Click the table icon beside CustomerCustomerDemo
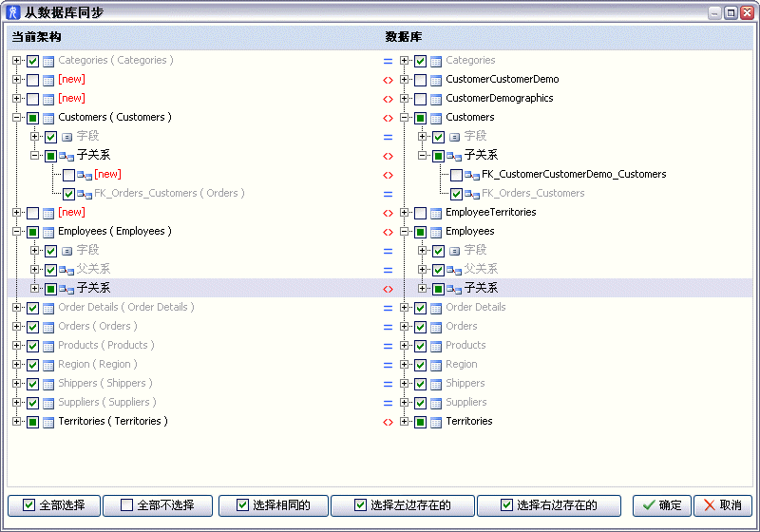Screen dimensions: 760x532 tap(436, 80)
